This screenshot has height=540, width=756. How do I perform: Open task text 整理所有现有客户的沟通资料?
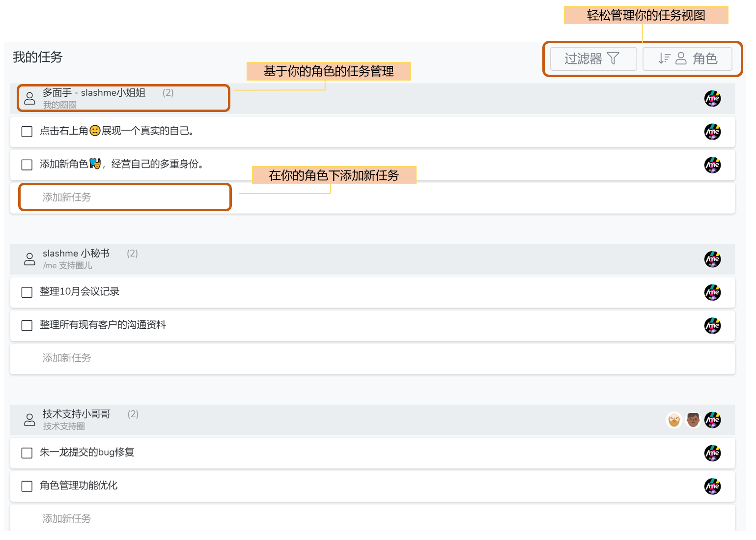[103, 325]
